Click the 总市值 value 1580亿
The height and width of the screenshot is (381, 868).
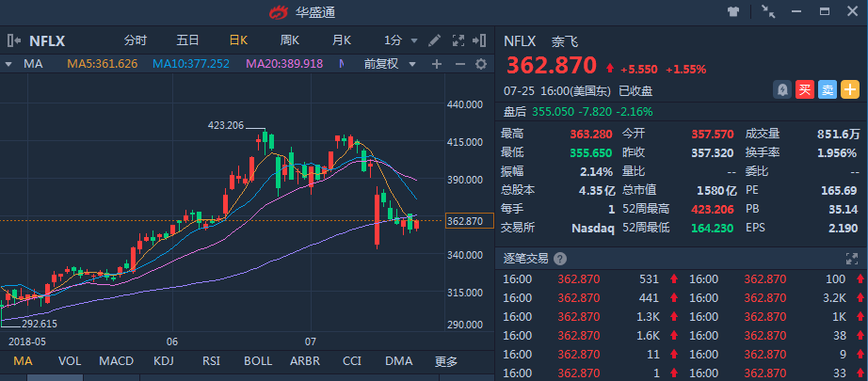coord(716,191)
